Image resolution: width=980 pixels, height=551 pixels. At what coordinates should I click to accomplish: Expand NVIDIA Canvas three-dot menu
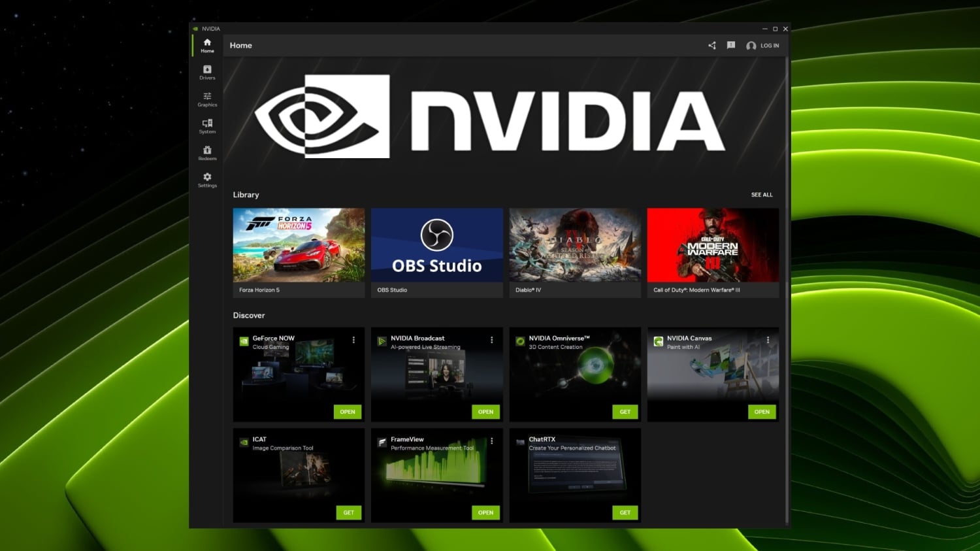768,340
